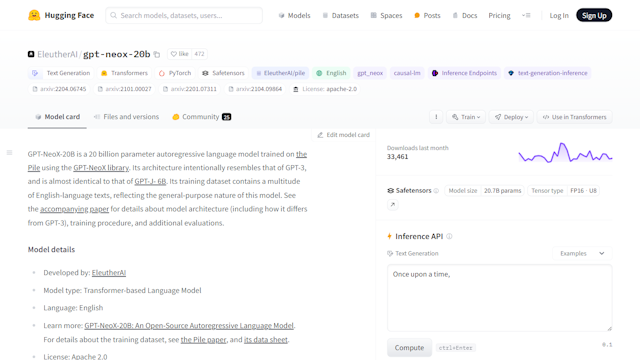Open the Files and versions tab
Screen dimensions: 640x360
(x=126, y=117)
